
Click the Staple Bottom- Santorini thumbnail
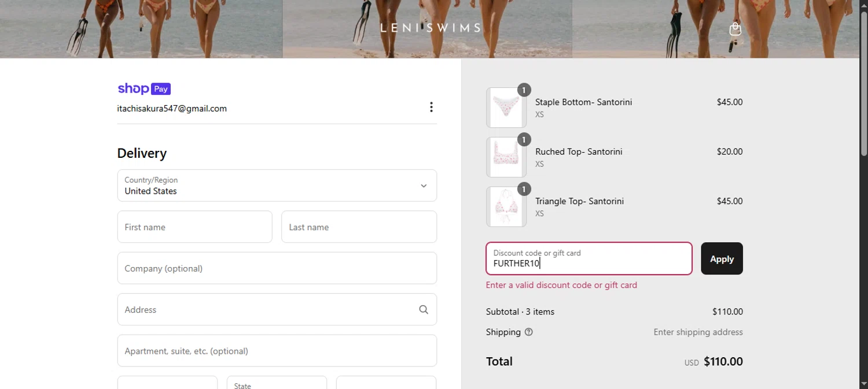pyautogui.click(x=506, y=108)
